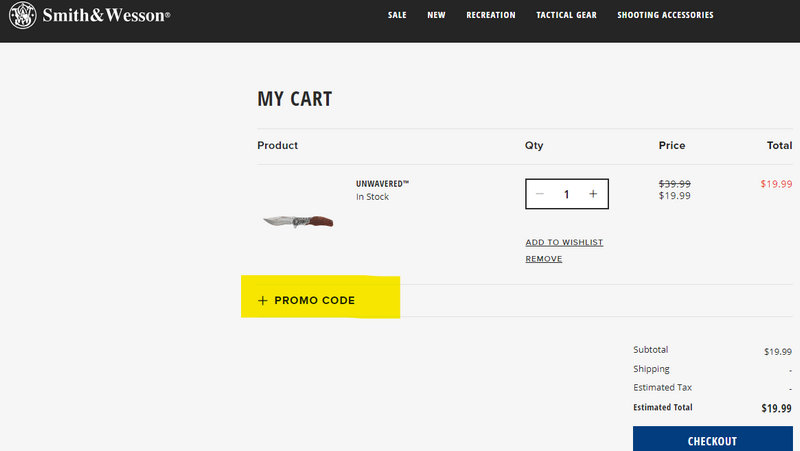The width and height of the screenshot is (800, 451).
Task: Click the Smith & Wesson wordmark text
Action: point(106,16)
